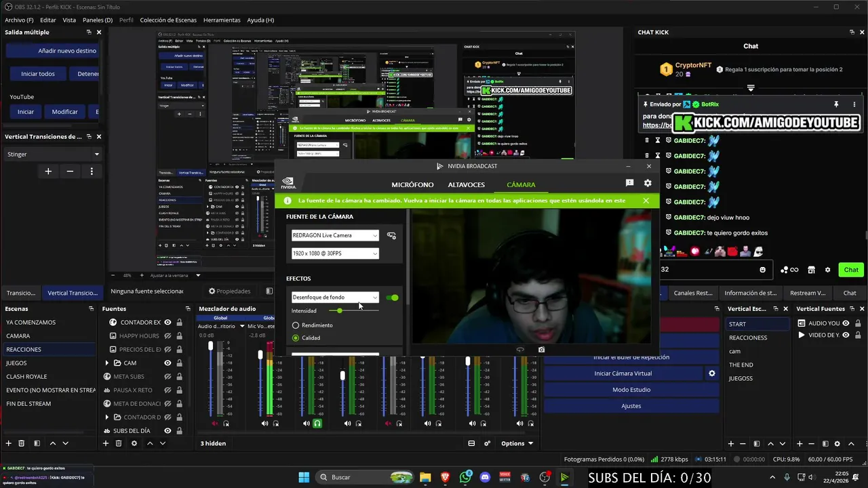Switch to ALTAVOCES tab in NVIDIA Broadcast
Viewport: 868px width, 488px height.
click(x=466, y=185)
